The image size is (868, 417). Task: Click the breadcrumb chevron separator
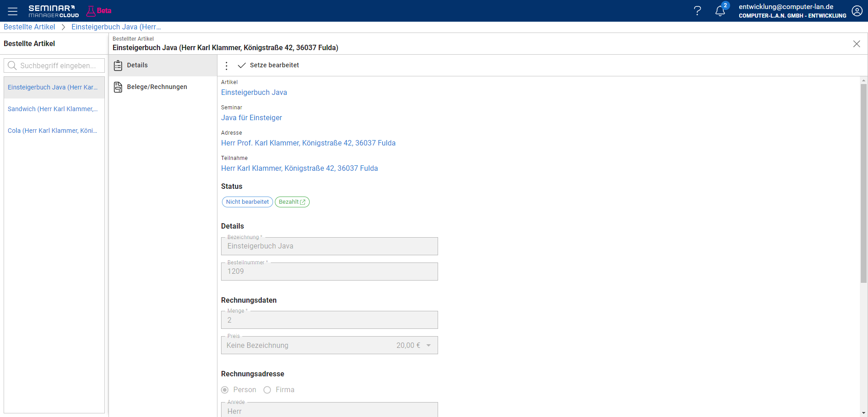63,27
